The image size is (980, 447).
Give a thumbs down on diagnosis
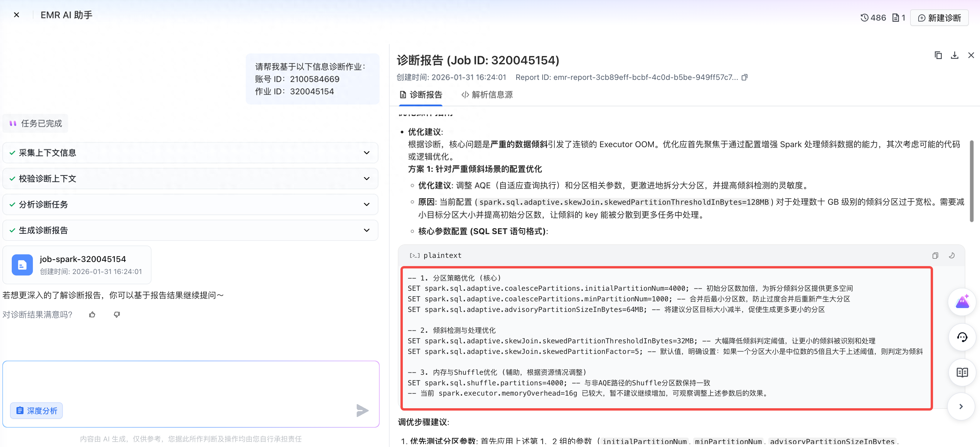point(117,315)
